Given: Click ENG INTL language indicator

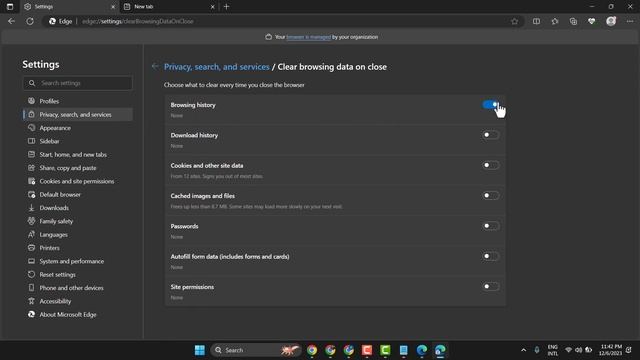Looking at the screenshot, I should [x=553, y=350].
